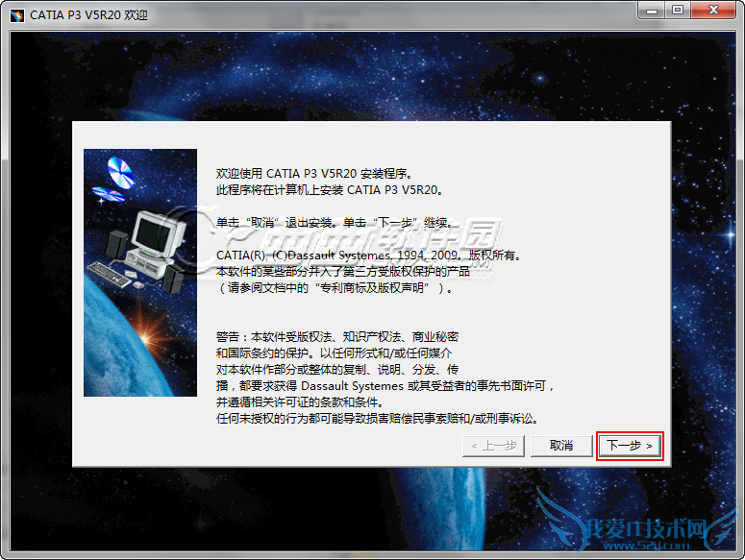Click the computer and planet installer image
This screenshot has height=560, width=745.
(x=140, y=273)
